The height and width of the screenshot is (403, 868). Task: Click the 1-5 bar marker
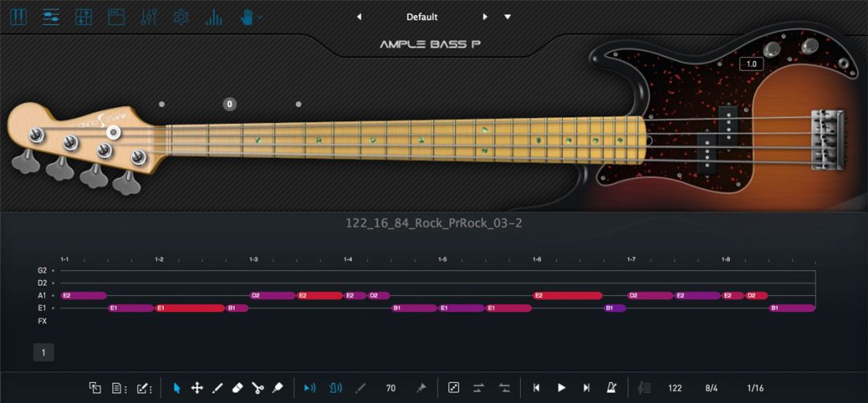442,260
